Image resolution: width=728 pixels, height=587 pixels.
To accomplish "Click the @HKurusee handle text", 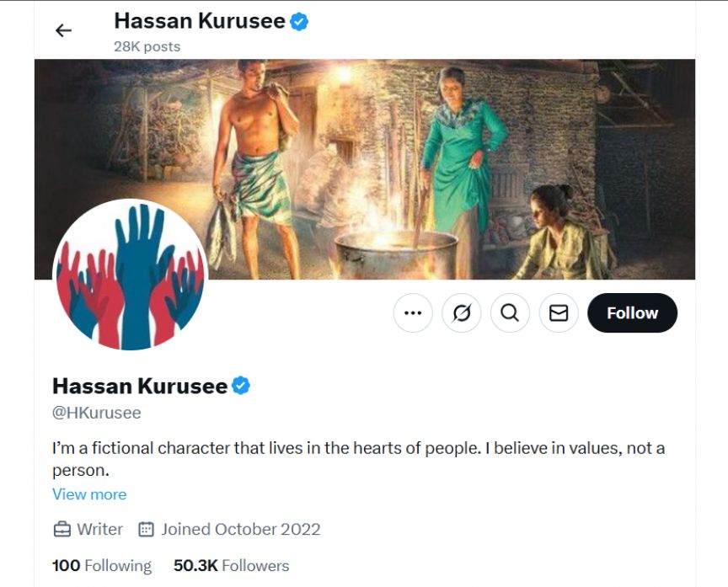I will tap(97, 413).
